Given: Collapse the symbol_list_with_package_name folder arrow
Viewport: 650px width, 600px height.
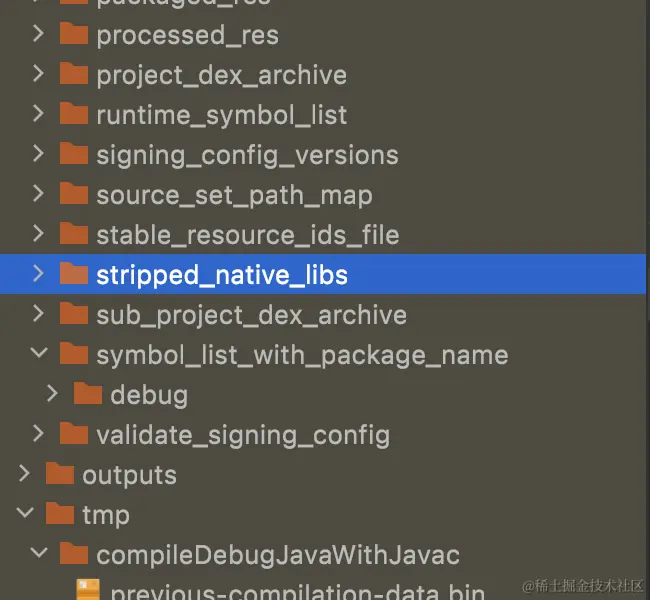Looking at the screenshot, I should 38,354.
